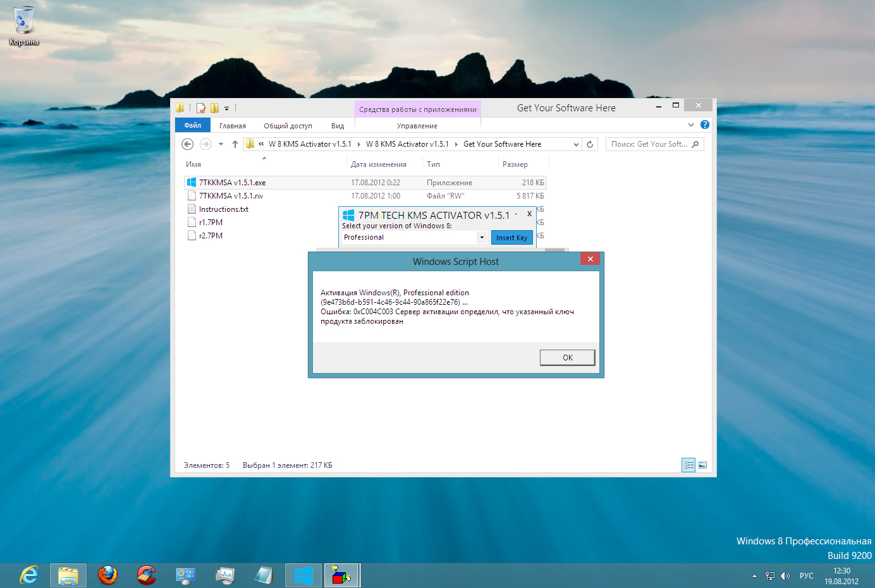Open File Explorer from the taskbar

pyautogui.click(x=68, y=575)
